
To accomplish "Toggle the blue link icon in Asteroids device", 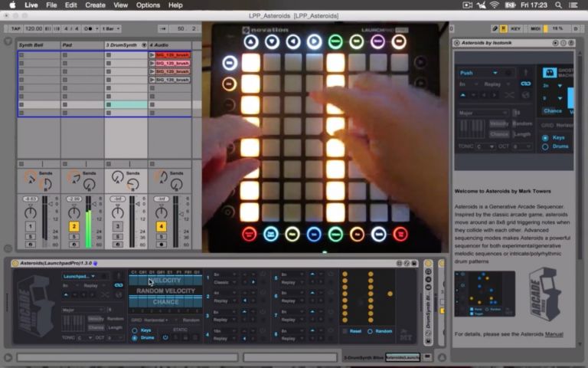I will pos(119,285).
